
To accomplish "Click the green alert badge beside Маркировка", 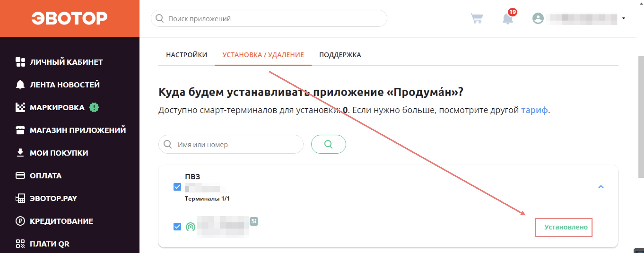I will coord(94,107).
